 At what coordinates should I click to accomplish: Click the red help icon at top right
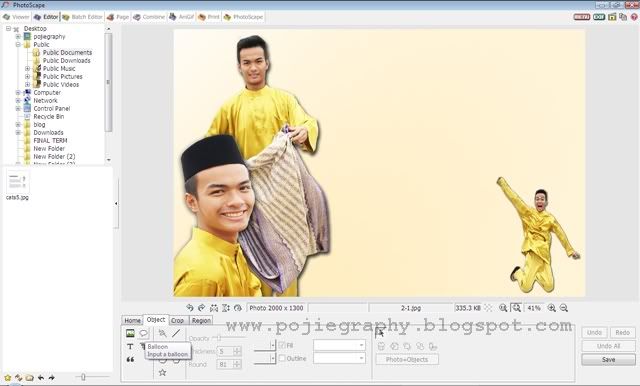point(634,17)
